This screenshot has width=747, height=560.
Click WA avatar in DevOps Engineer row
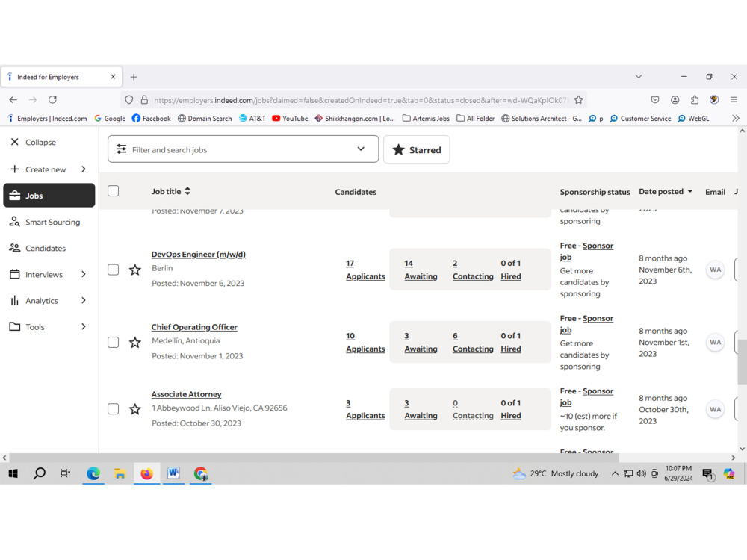[x=715, y=270]
